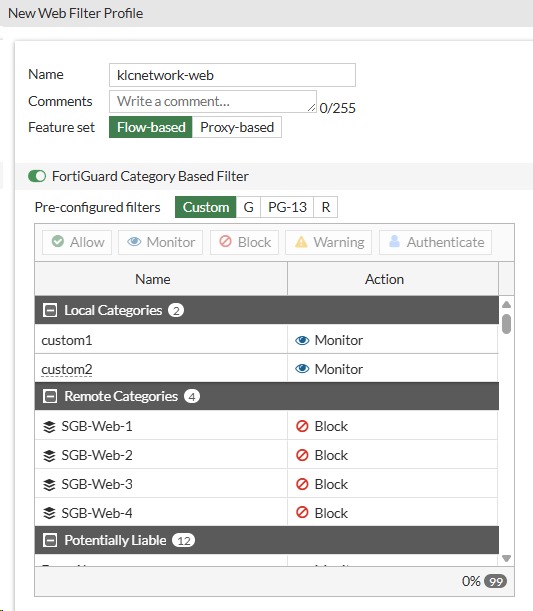Click the green checkmark icon on Allow

(58, 241)
